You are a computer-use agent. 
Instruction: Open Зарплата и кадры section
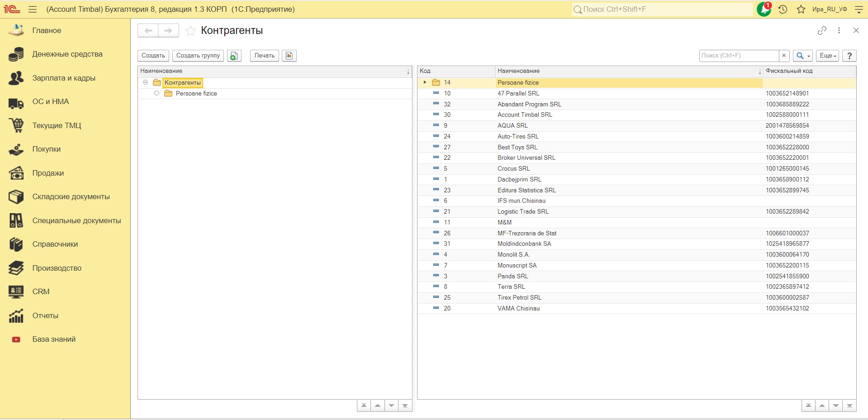[64, 78]
